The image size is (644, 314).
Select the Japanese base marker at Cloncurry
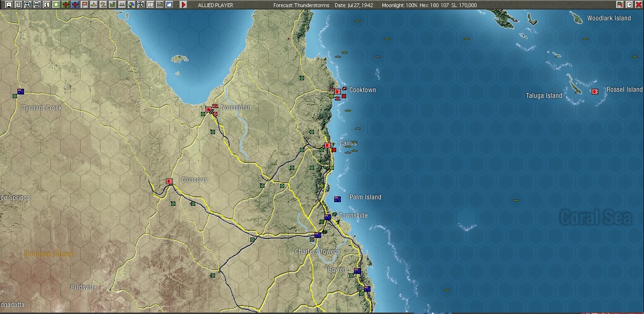[x=169, y=181]
